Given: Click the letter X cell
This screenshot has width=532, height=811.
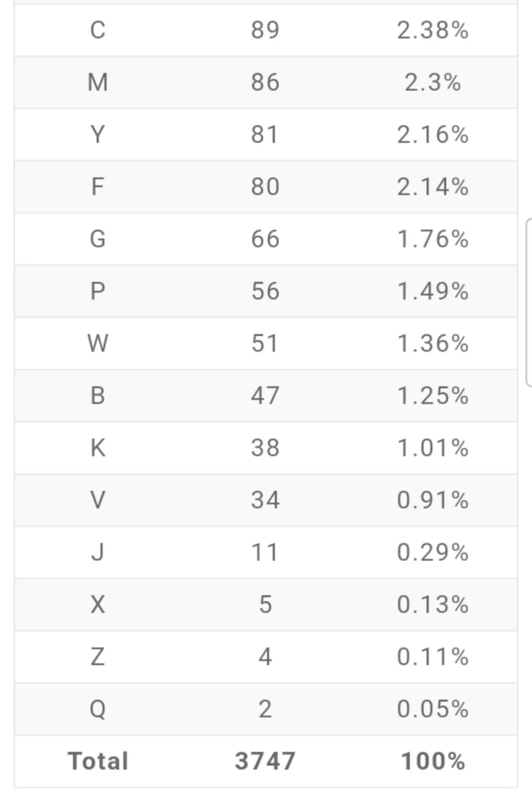Looking at the screenshot, I should click(x=98, y=605).
